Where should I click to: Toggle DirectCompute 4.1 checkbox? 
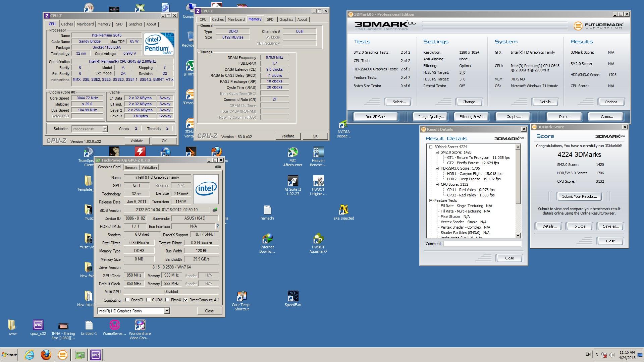[x=185, y=300]
